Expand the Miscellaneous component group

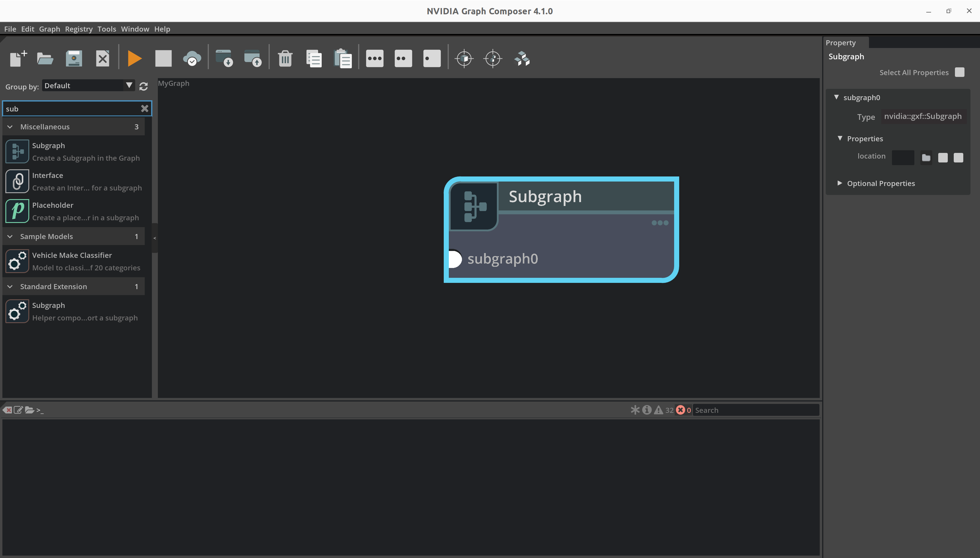tap(10, 126)
